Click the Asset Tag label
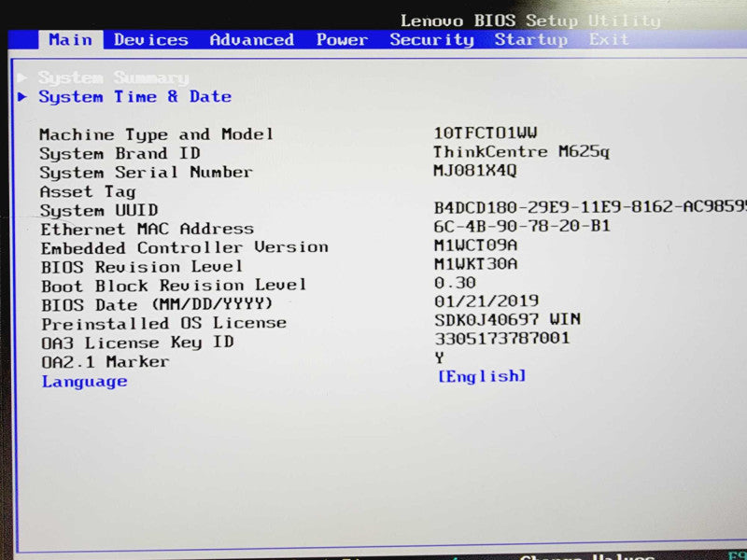 88,192
